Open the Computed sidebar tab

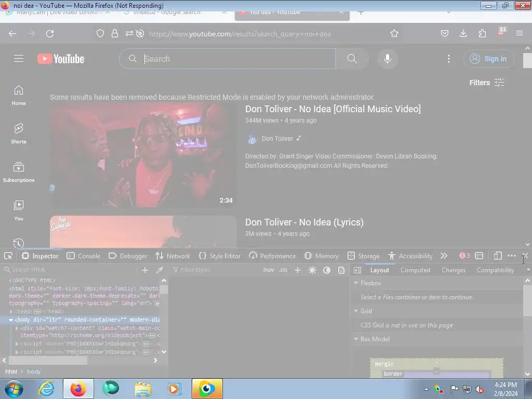point(415,270)
